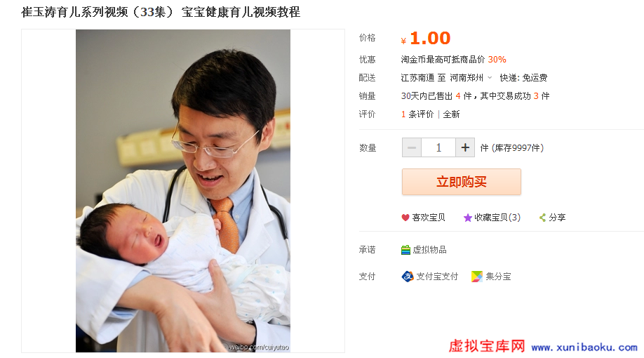This screenshot has height=358, width=644.
Task: Decrease quantity with the minus button
Action: 412,147
